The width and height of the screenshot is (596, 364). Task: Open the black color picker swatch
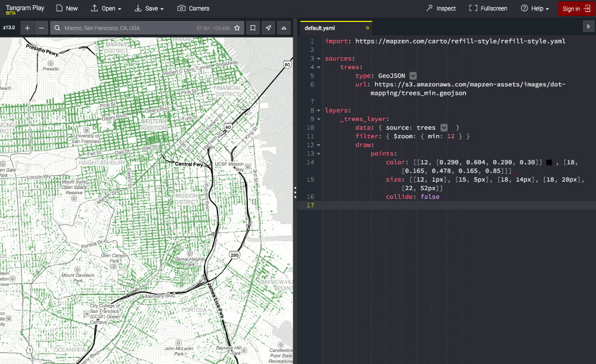click(550, 162)
